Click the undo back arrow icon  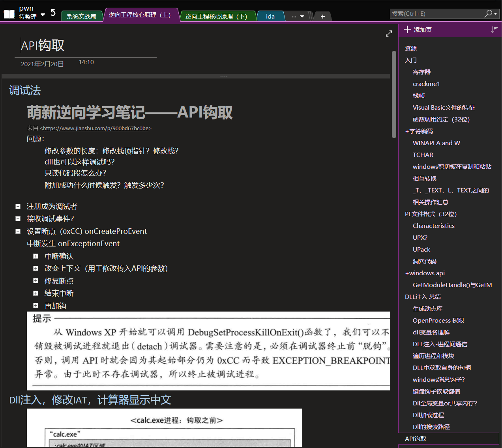click(x=53, y=13)
